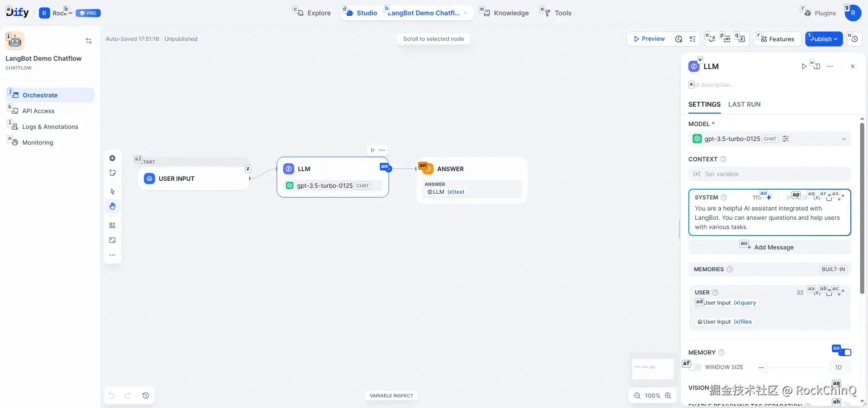Open the ENV environment variables icon
Viewport: 868px width, 408px height.
(x=726, y=39)
